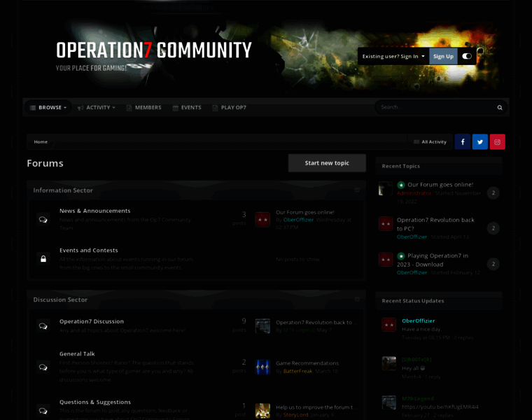The width and height of the screenshot is (532, 420).
Task: Click the Questions & Suggestions forum icon
Action: [x=43, y=411]
